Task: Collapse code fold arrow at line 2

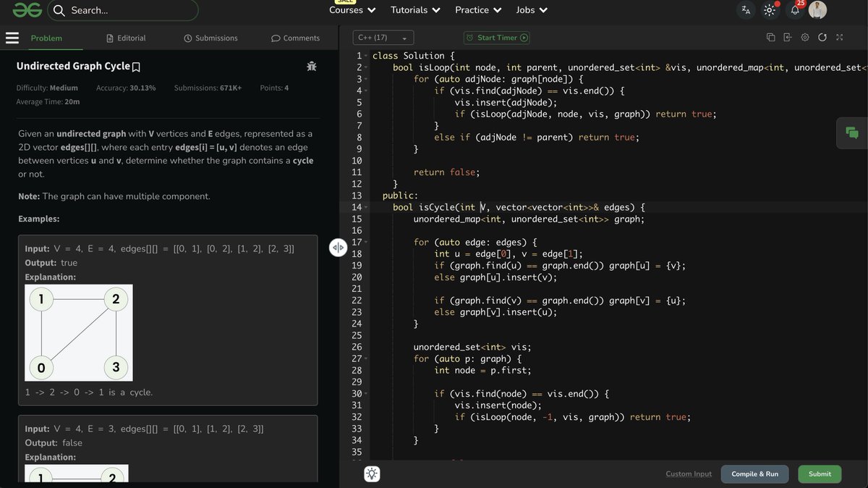Action: point(366,67)
